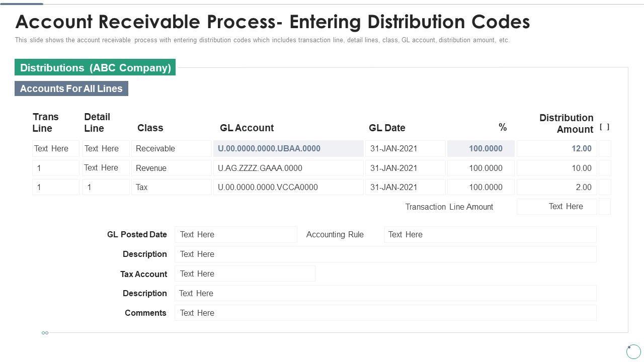Click the Revenue GL Account U.AG.ZZZZ.GAAA.0000 cell
Image resolution: width=644 pixels, height=362 pixels.
pyautogui.click(x=288, y=168)
